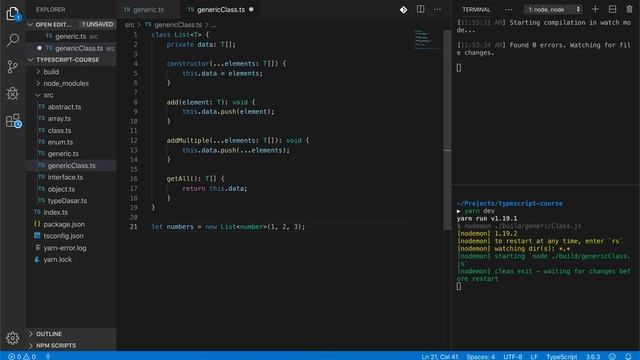The image size is (640, 360).
Task: Open interface.ts file
Action: [65, 177]
